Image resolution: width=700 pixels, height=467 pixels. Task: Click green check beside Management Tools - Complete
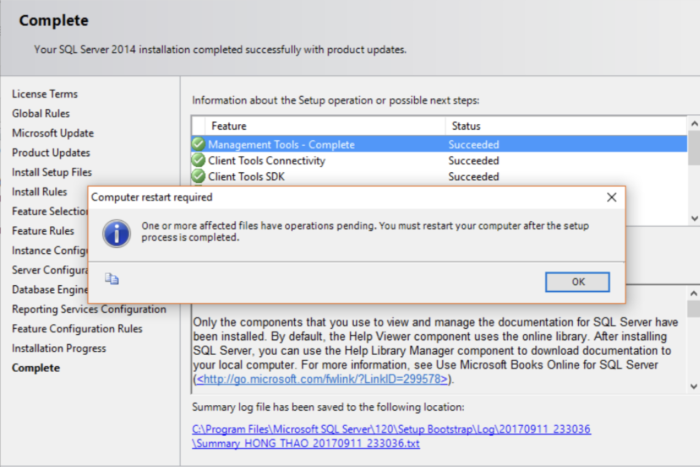(x=198, y=144)
